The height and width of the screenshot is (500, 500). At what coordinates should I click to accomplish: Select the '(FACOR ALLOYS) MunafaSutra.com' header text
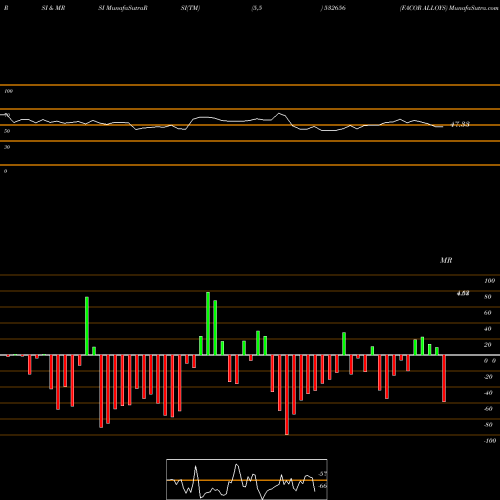coord(449,8)
